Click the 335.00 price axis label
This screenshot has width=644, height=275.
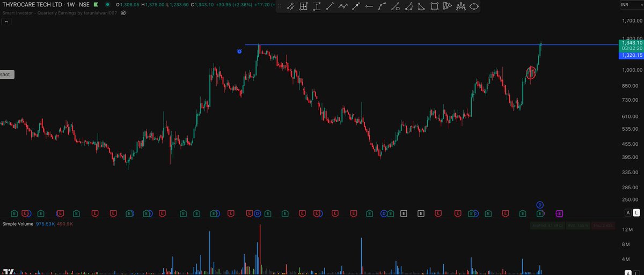coord(631,173)
